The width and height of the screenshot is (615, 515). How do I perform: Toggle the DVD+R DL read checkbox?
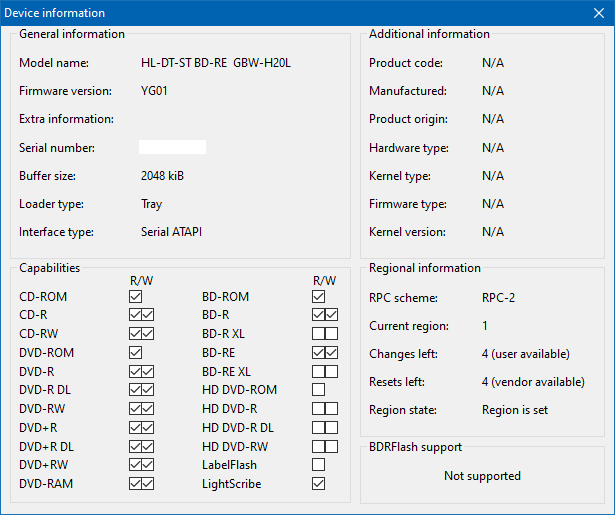[135, 446]
